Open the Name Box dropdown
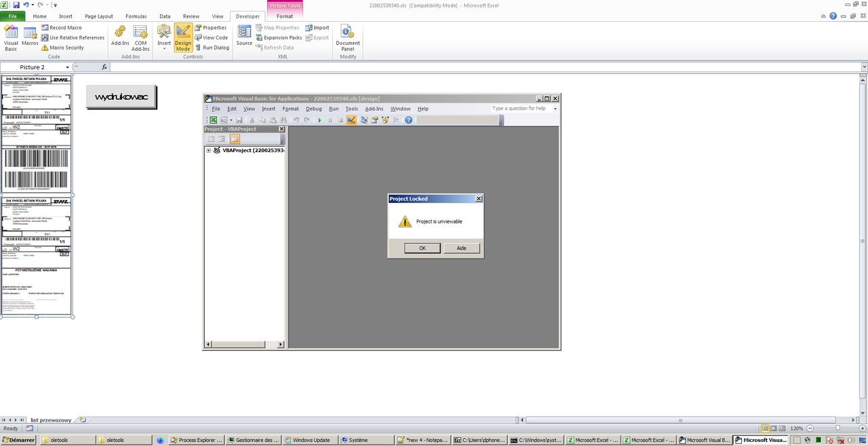 coord(67,67)
